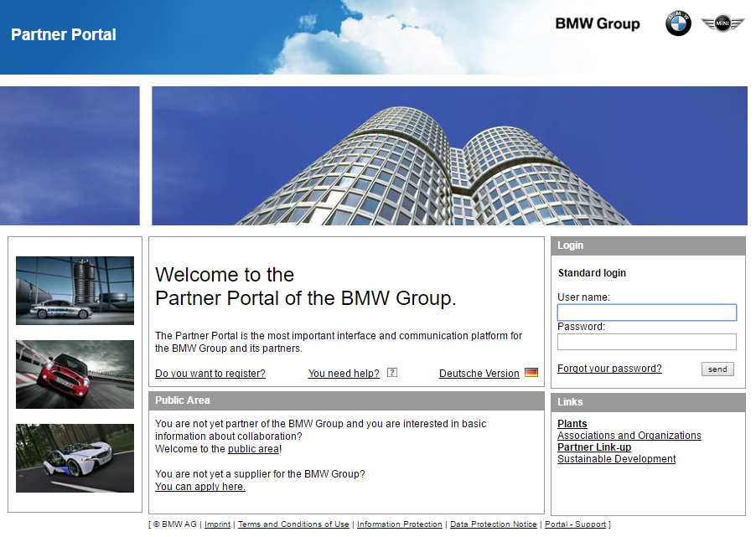Click the help question mark icon
Screen dimensions: 756x537
[x=392, y=373]
